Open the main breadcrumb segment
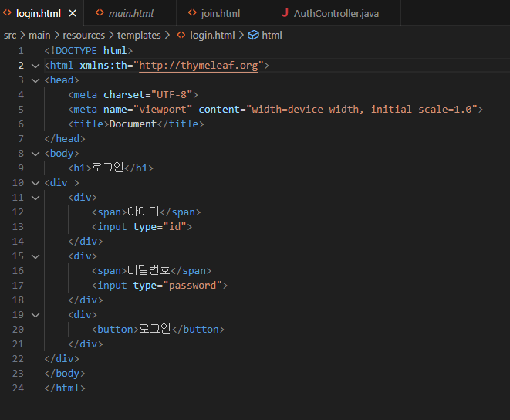The width and height of the screenshot is (510, 420). [39, 36]
